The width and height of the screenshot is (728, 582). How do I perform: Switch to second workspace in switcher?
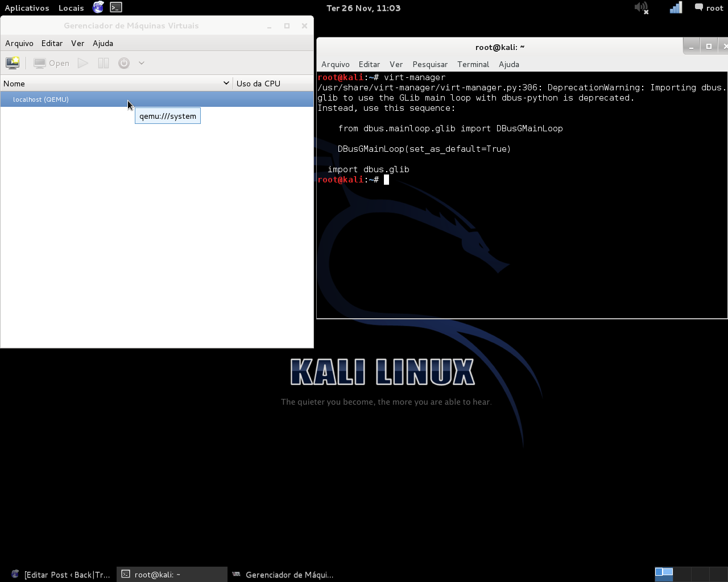(x=682, y=574)
